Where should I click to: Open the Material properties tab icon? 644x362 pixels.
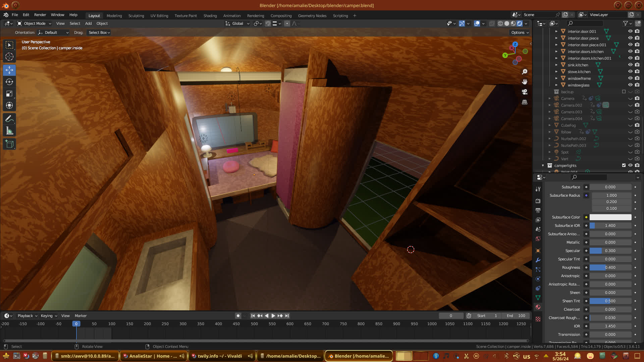(x=538, y=307)
